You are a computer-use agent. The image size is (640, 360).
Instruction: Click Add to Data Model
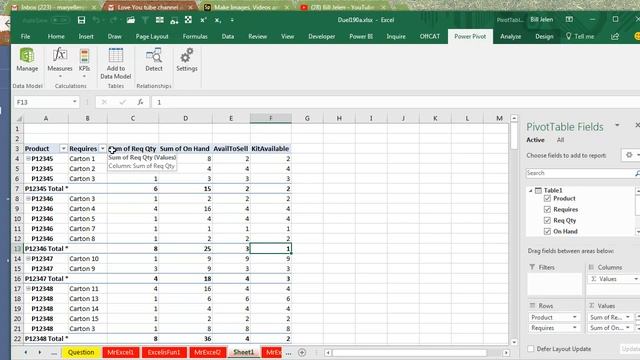(116, 63)
